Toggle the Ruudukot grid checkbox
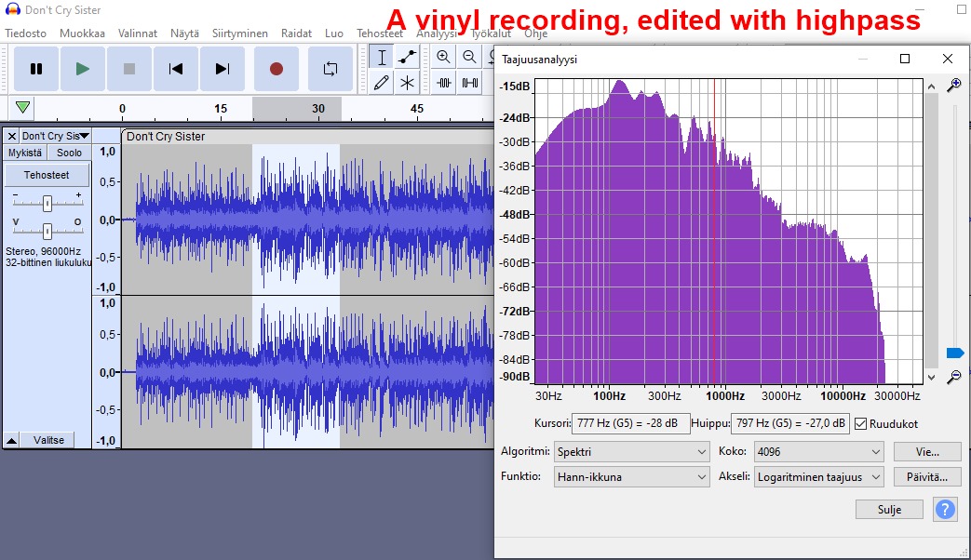 [x=860, y=424]
